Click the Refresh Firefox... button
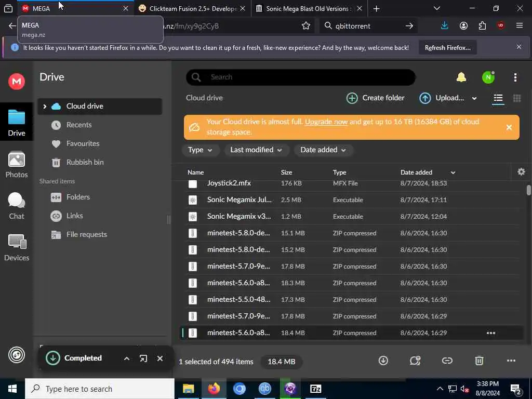Screen dimensions: 532x399 447,48
